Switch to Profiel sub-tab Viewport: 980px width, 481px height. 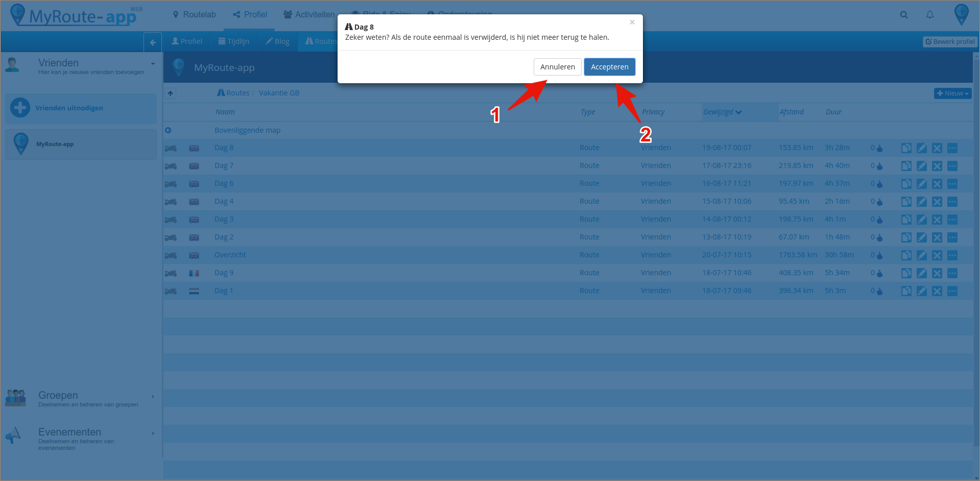[187, 41]
